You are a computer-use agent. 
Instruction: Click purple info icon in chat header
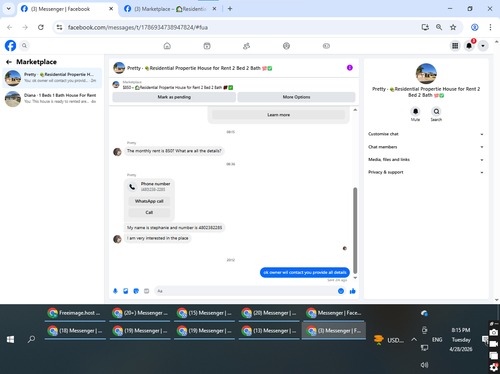(350, 68)
